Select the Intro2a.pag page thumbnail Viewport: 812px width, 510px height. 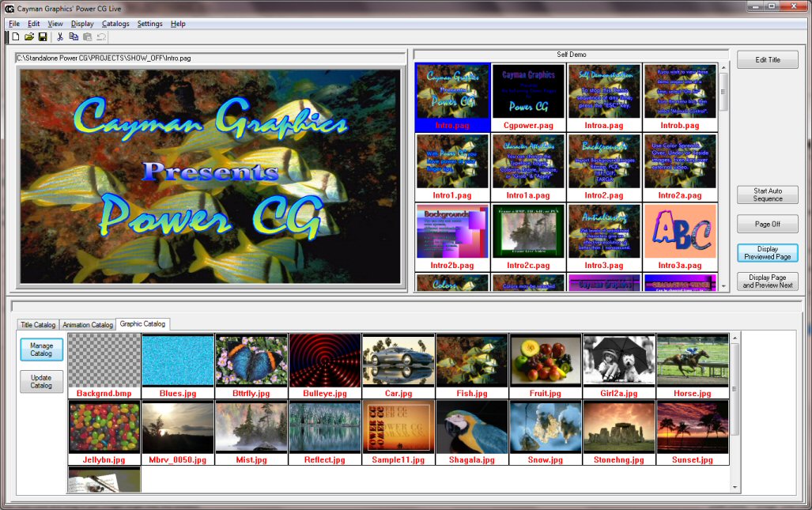point(680,168)
